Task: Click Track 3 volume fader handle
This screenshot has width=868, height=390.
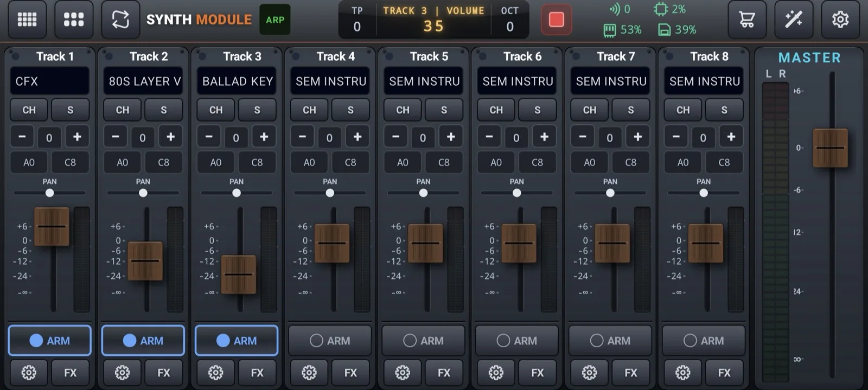Action: point(239,274)
